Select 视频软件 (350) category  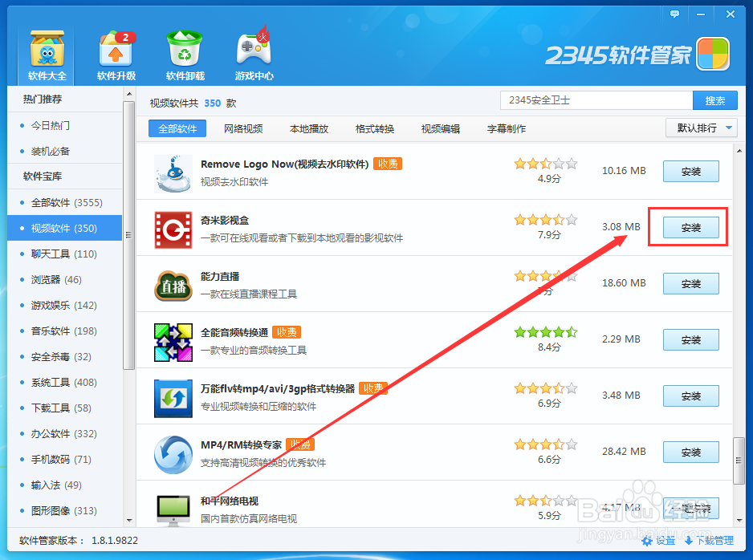tap(65, 228)
